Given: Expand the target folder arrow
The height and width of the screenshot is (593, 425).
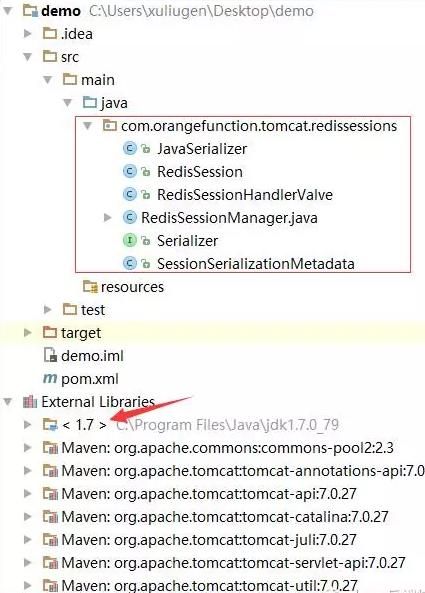Looking at the screenshot, I should coord(27,332).
